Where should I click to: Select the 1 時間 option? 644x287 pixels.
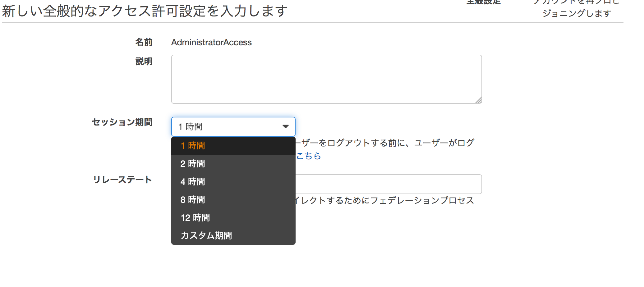(x=193, y=146)
